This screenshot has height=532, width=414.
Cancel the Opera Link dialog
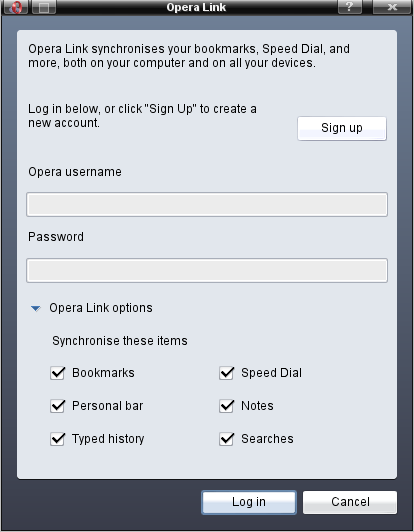click(x=350, y=502)
